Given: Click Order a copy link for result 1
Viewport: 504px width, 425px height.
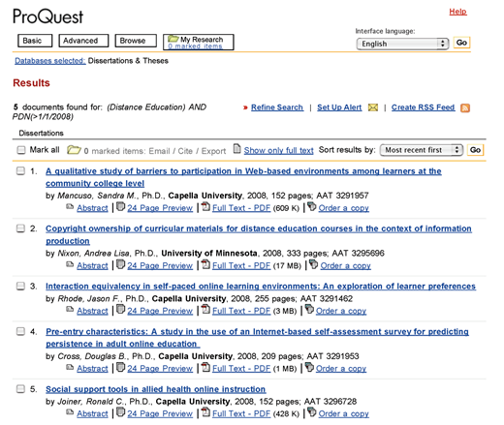Looking at the screenshot, I should coord(343,208).
